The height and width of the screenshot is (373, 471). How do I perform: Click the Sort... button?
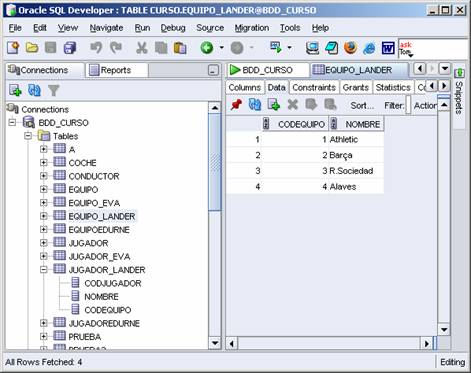[362, 106]
